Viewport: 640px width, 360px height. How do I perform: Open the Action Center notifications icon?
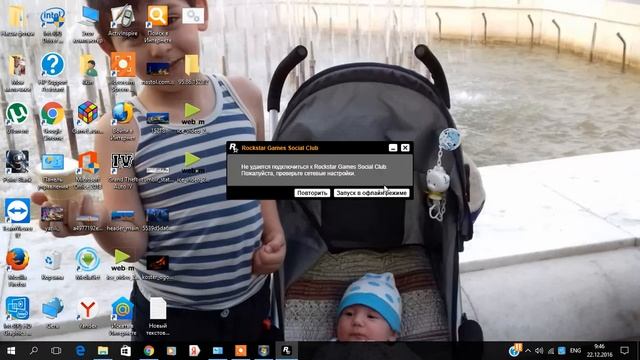coord(624,351)
